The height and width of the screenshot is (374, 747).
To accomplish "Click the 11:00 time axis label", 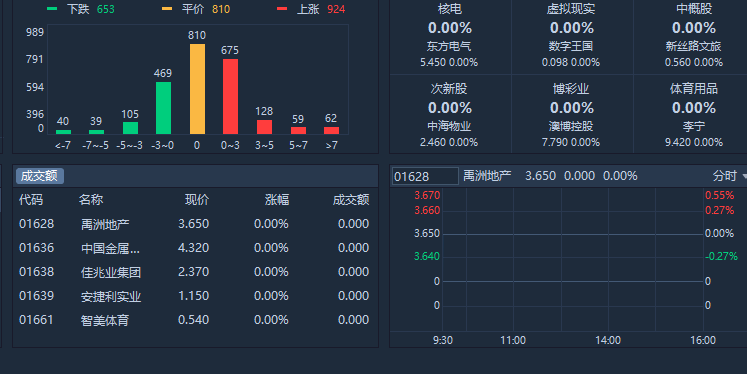I will 513,340.
